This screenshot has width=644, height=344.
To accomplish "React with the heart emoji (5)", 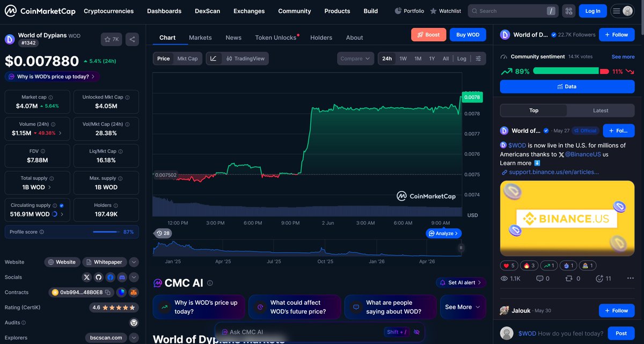I will (509, 266).
